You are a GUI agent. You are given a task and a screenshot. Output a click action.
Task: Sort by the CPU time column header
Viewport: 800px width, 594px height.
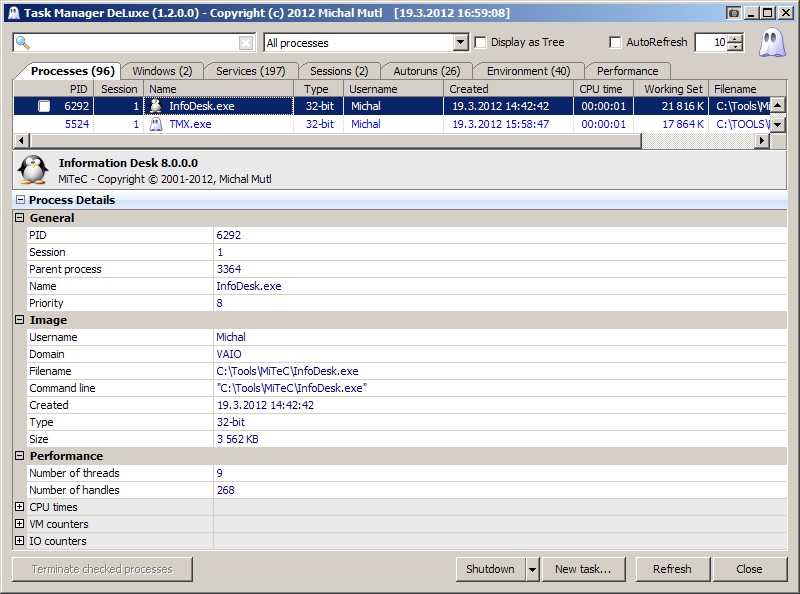pyautogui.click(x=604, y=89)
